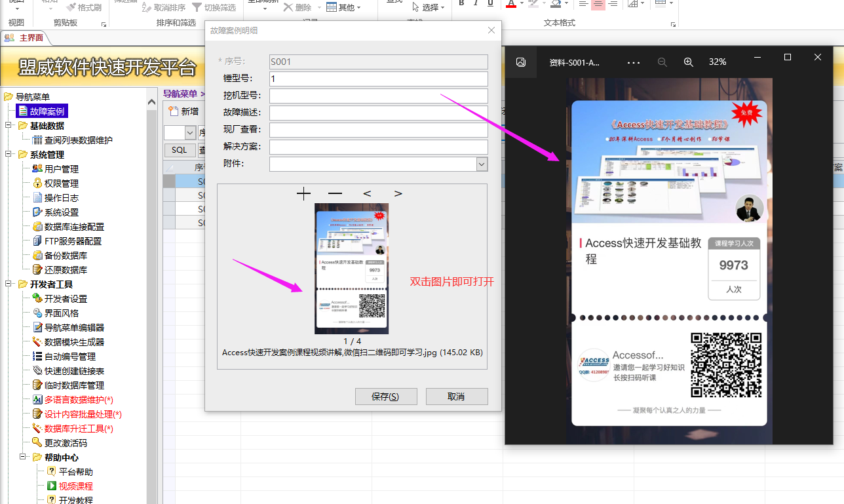Switch to 主界面 tab
Screen dimensions: 844x504
[x=26, y=37]
